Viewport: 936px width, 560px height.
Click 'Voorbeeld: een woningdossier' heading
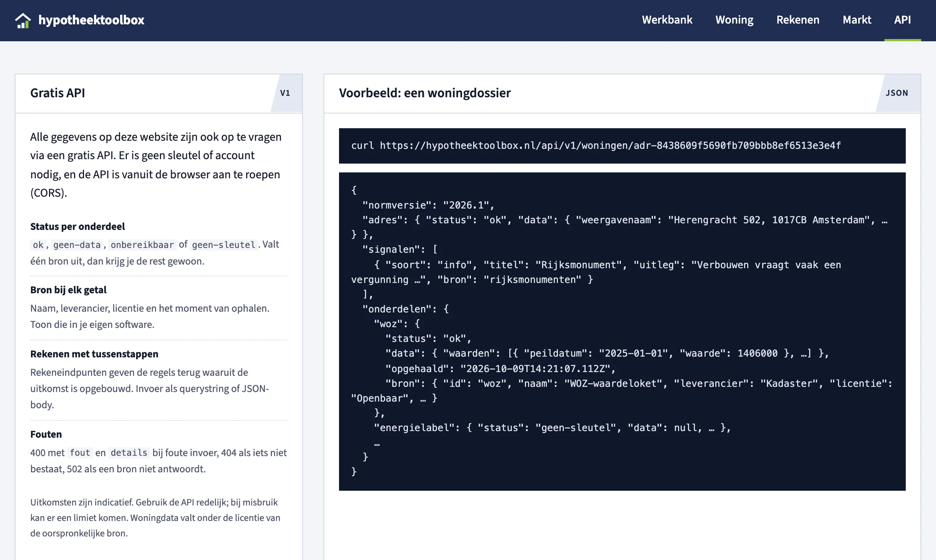(x=425, y=93)
